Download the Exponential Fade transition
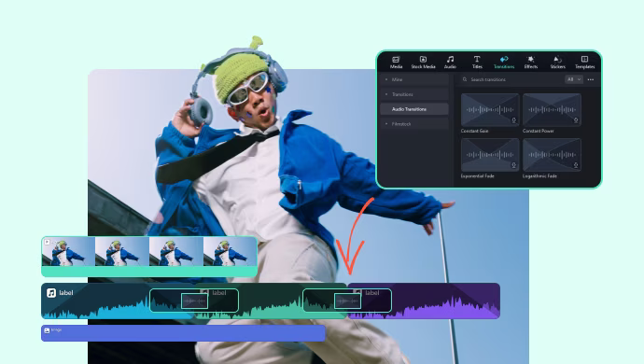 [x=514, y=165]
